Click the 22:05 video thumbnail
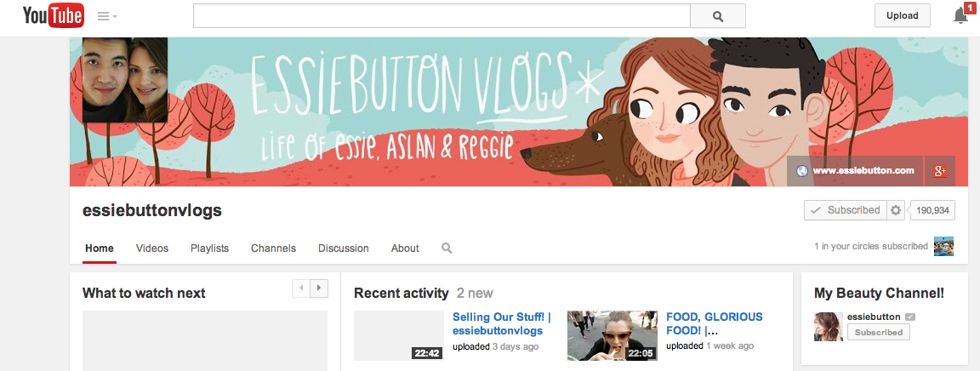 click(612, 335)
